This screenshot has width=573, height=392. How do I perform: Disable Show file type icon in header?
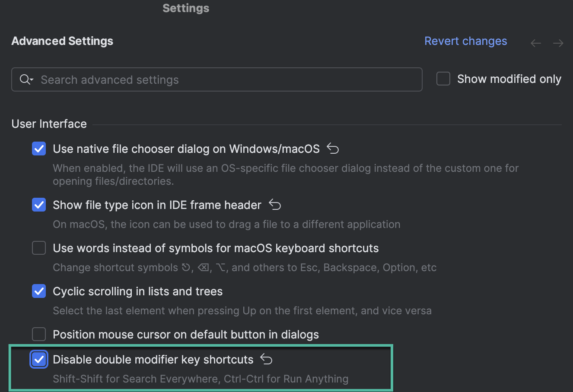pyautogui.click(x=38, y=205)
